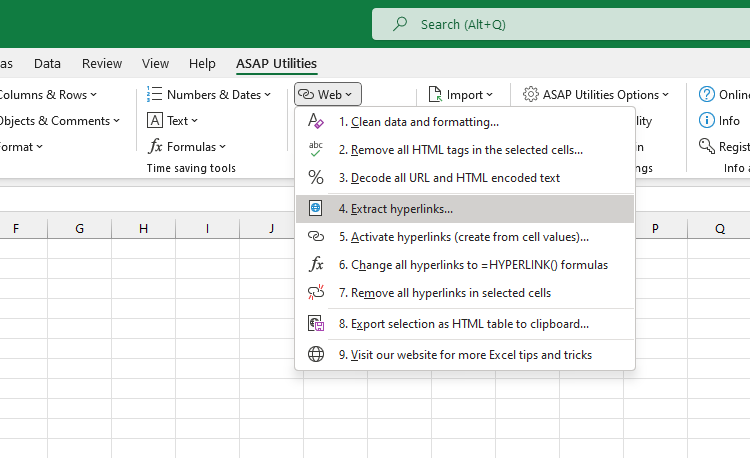Select column I header
Screen dimensions: 750x458
208,229
